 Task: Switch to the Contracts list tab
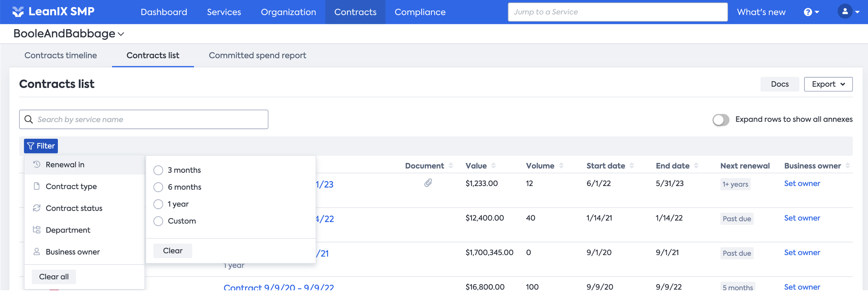(x=153, y=55)
